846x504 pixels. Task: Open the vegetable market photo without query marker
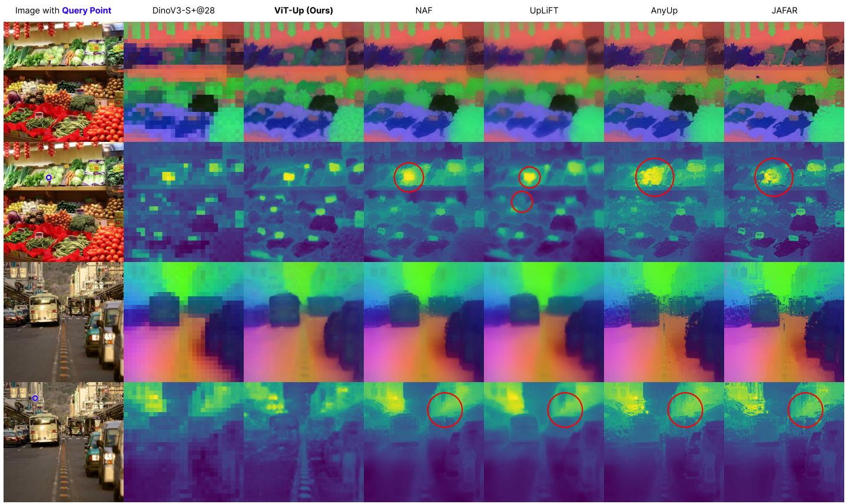coord(64,82)
